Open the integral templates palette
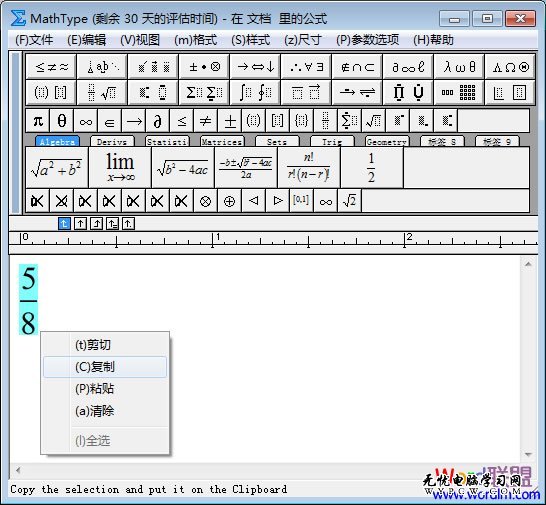 (255, 92)
